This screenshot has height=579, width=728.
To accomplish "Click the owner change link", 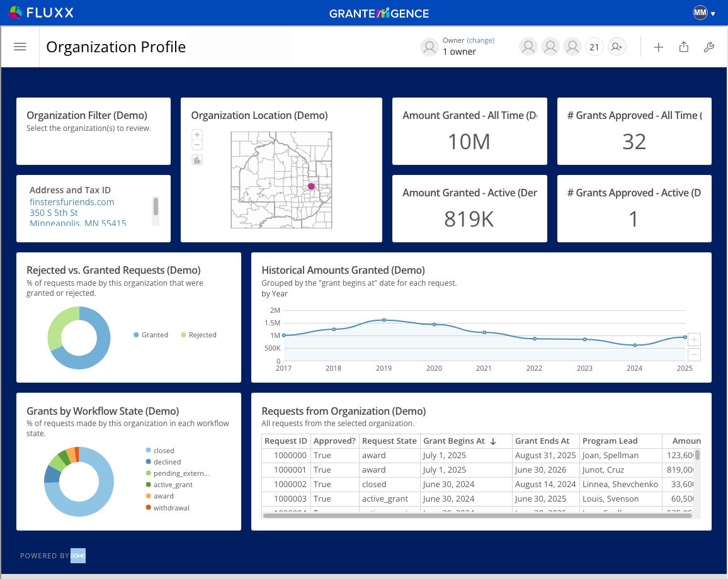I will [x=481, y=40].
